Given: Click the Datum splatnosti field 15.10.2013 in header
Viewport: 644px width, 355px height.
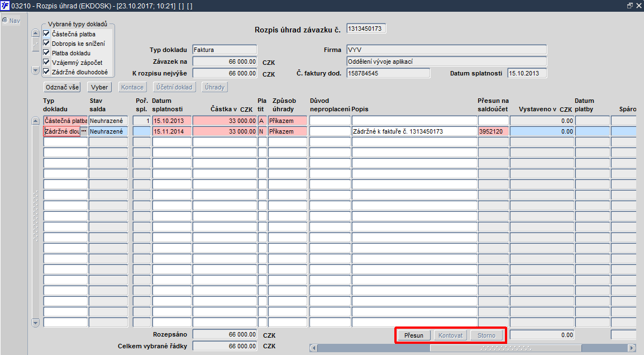Looking at the screenshot, I should [527, 73].
